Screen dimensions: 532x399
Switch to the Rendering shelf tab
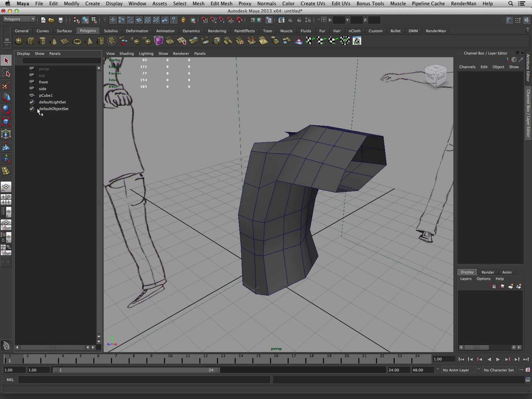click(217, 31)
